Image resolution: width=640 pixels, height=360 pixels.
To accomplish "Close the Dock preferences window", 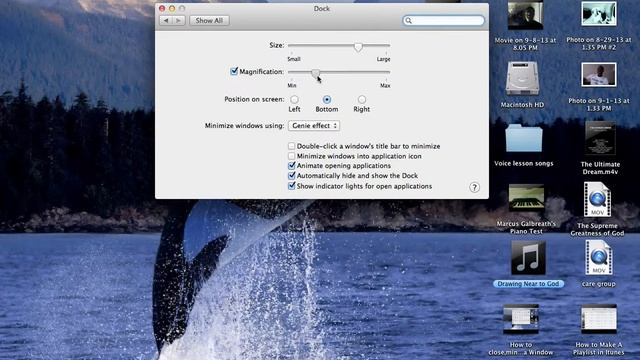I will point(162,8).
